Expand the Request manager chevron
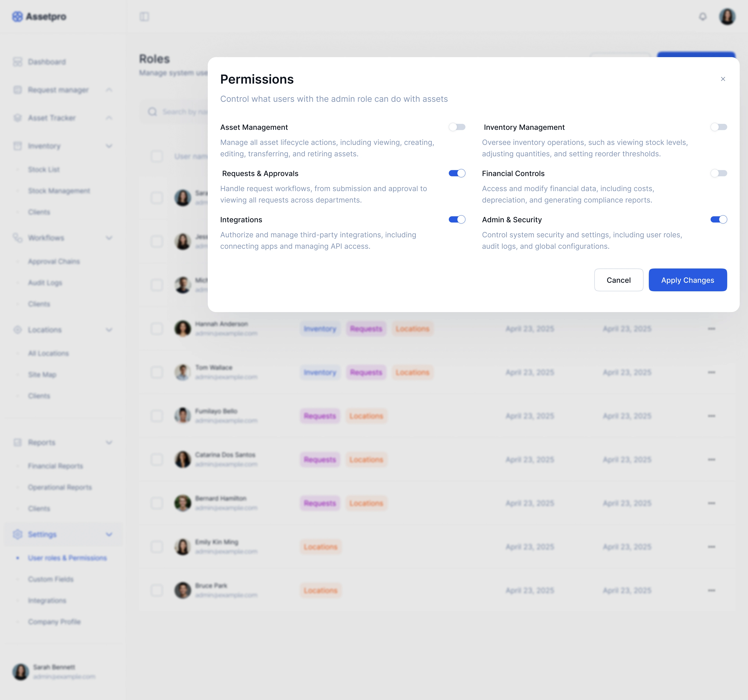Viewport: 748px width, 700px height. pos(109,90)
